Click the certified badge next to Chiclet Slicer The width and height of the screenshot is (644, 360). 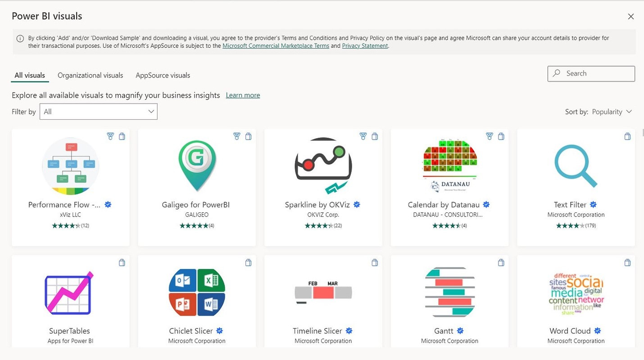(219, 331)
